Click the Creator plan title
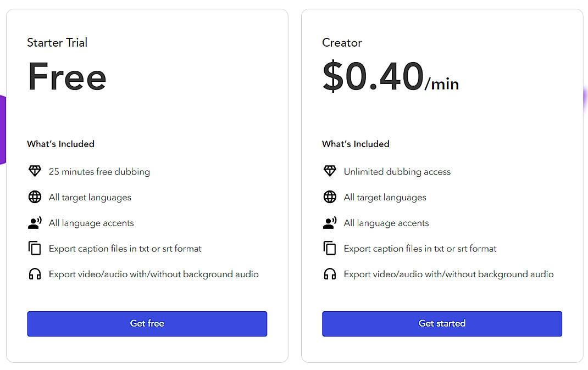The image size is (588, 370). [x=342, y=43]
